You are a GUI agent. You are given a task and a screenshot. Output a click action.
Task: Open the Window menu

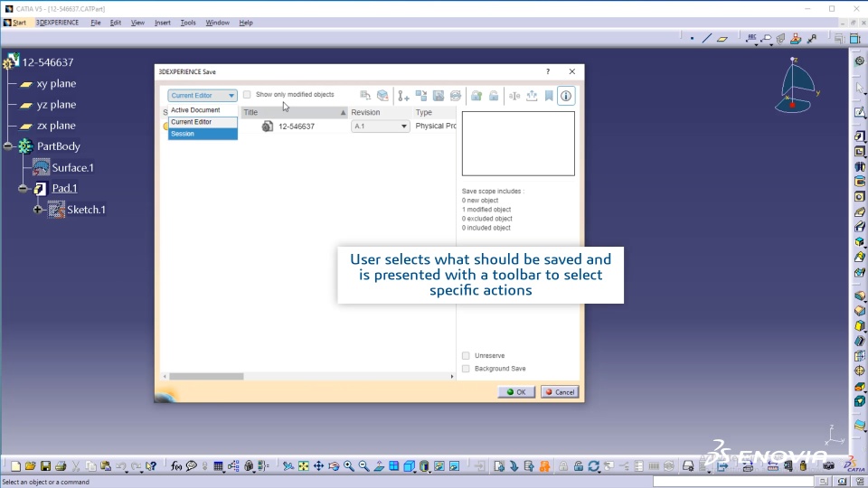[217, 23]
